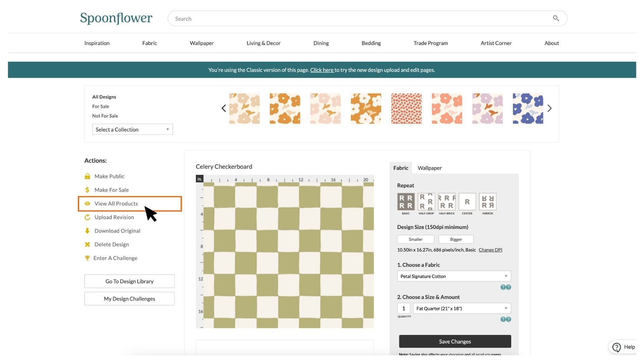The image size is (644, 362).
Task: Click the Delete Design X icon
Action: pos(87,245)
